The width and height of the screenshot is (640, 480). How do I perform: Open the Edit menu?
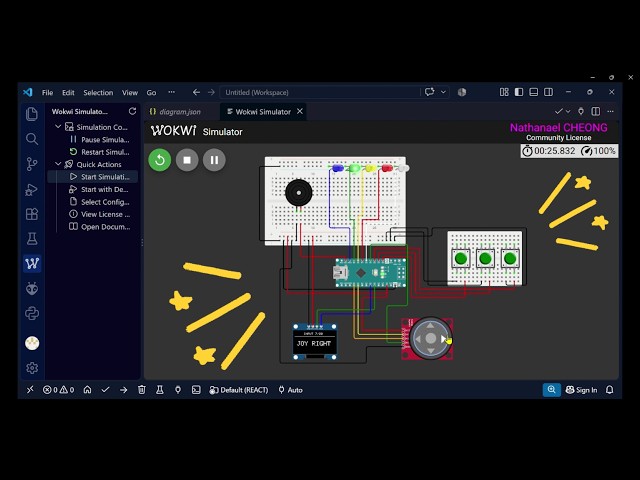tap(68, 93)
